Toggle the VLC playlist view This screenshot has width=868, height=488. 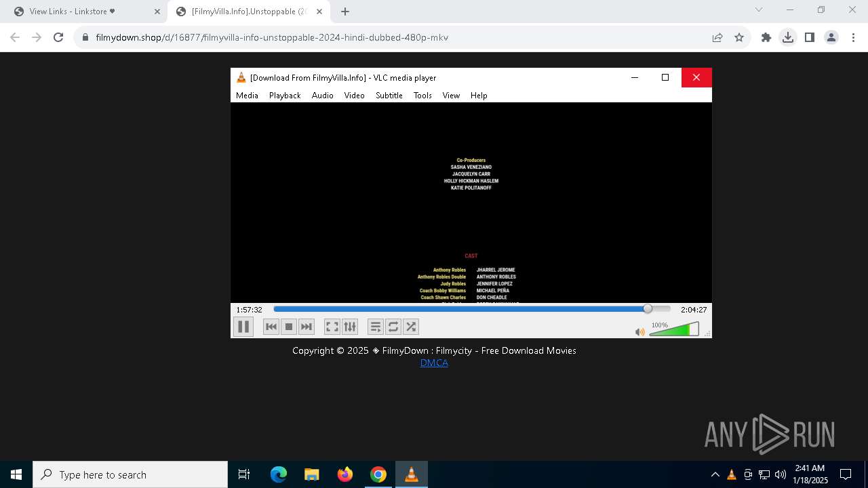376,327
